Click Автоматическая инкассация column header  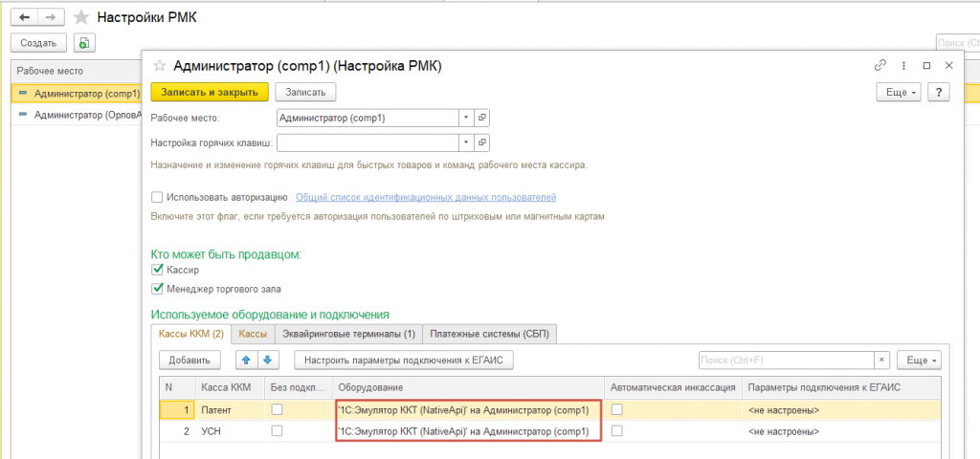tap(673, 387)
